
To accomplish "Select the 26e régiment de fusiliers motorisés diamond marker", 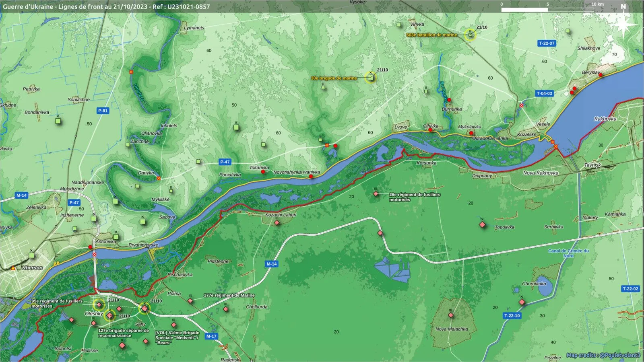I will (x=376, y=194).
